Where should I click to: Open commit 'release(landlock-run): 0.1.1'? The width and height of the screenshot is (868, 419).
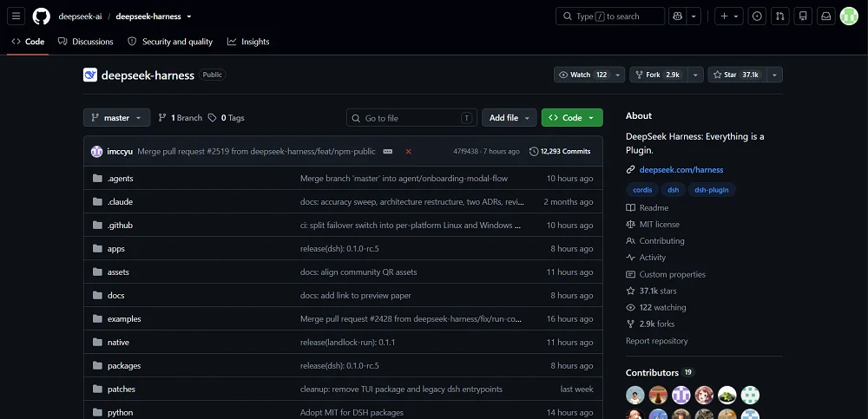click(348, 342)
